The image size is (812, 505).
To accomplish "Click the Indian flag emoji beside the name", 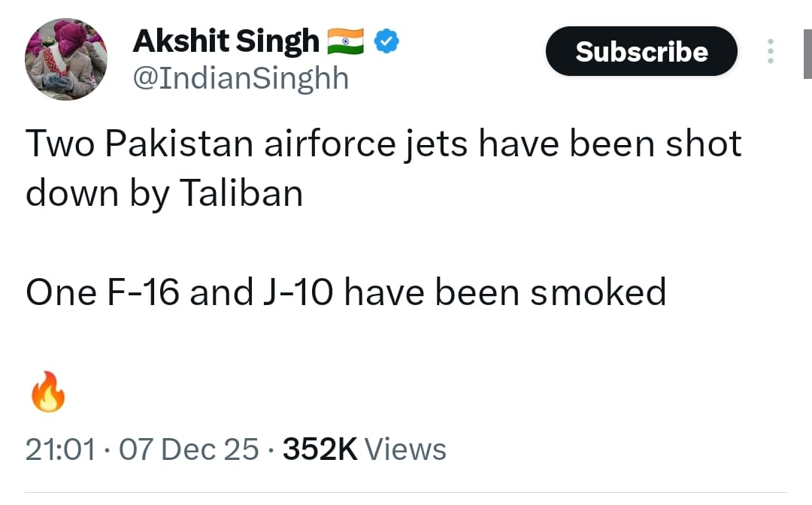I will pos(346,43).
